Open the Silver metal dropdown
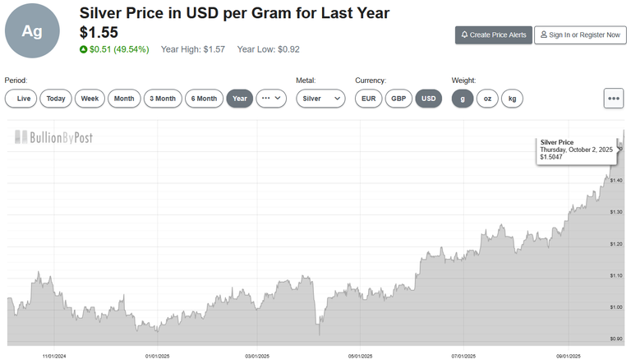 point(320,99)
